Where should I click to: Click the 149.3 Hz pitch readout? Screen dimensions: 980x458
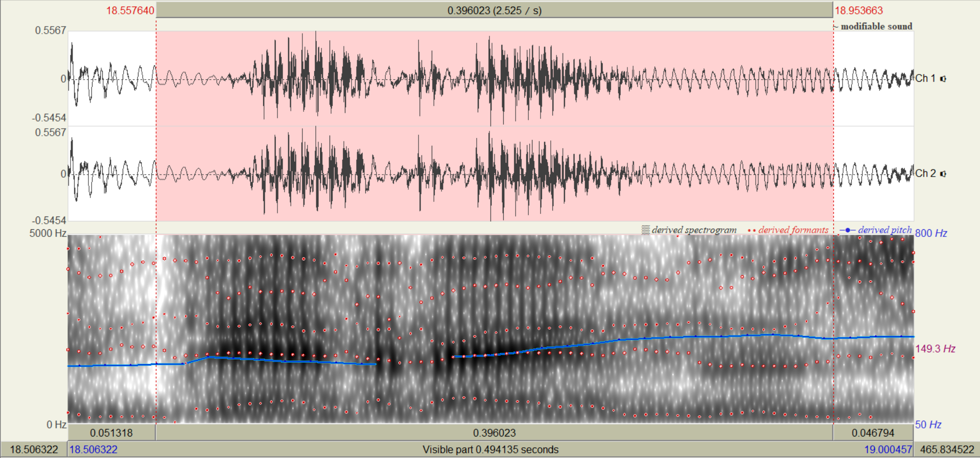pos(935,349)
